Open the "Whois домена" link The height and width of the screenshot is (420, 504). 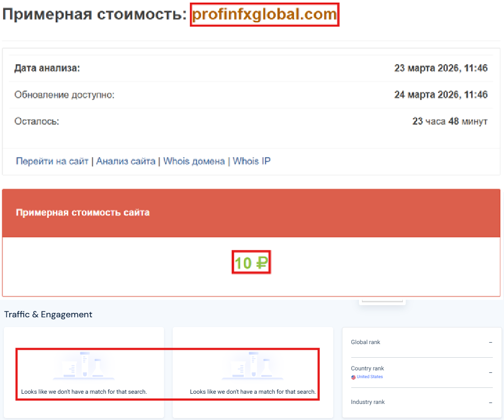tap(193, 161)
